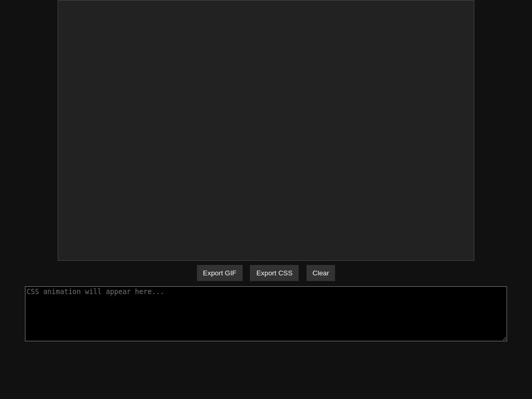The image size is (532, 399).
Task: Select the Clear button to reset everything
Action: (x=321, y=273)
